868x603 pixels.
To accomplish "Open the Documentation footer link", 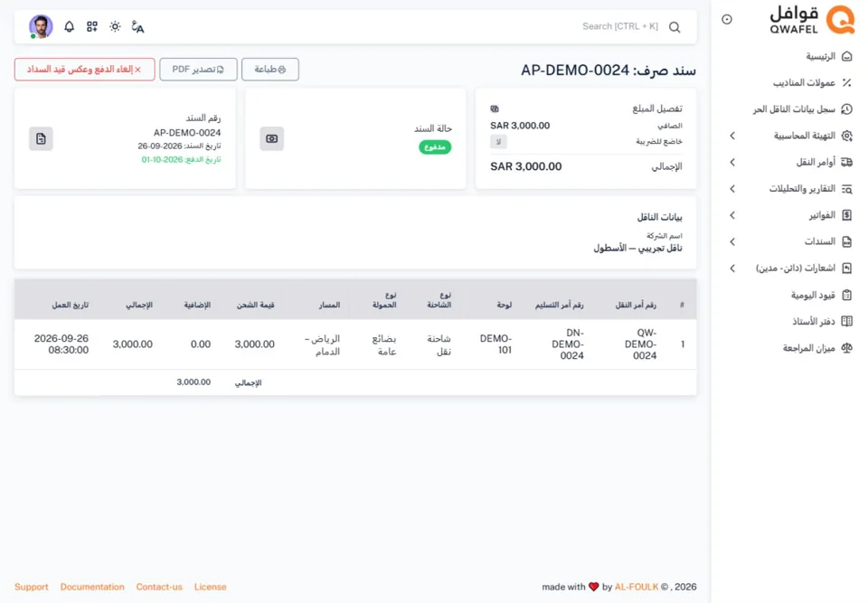I will tap(92, 587).
